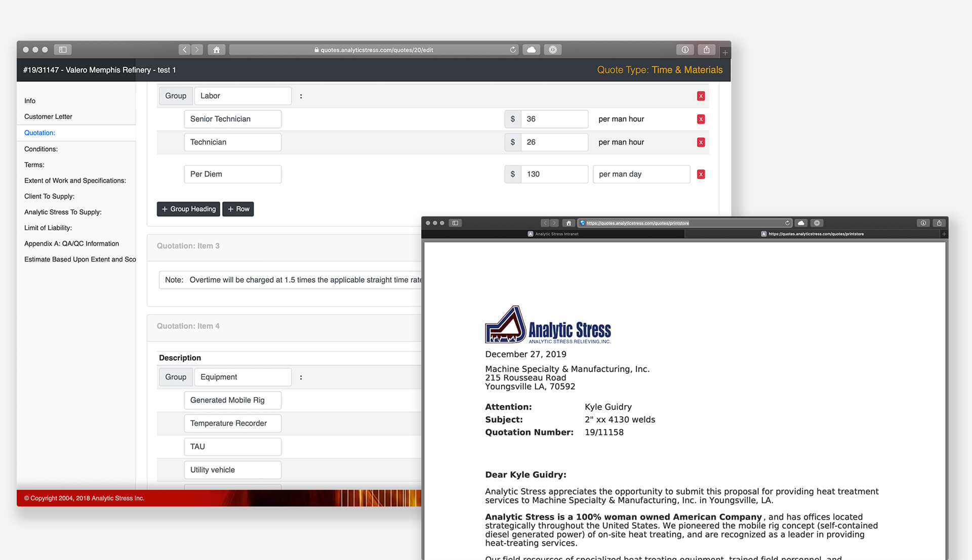Go forward in back browser window
The image size is (972, 560).
pyautogui.click(x=197, y=50)
